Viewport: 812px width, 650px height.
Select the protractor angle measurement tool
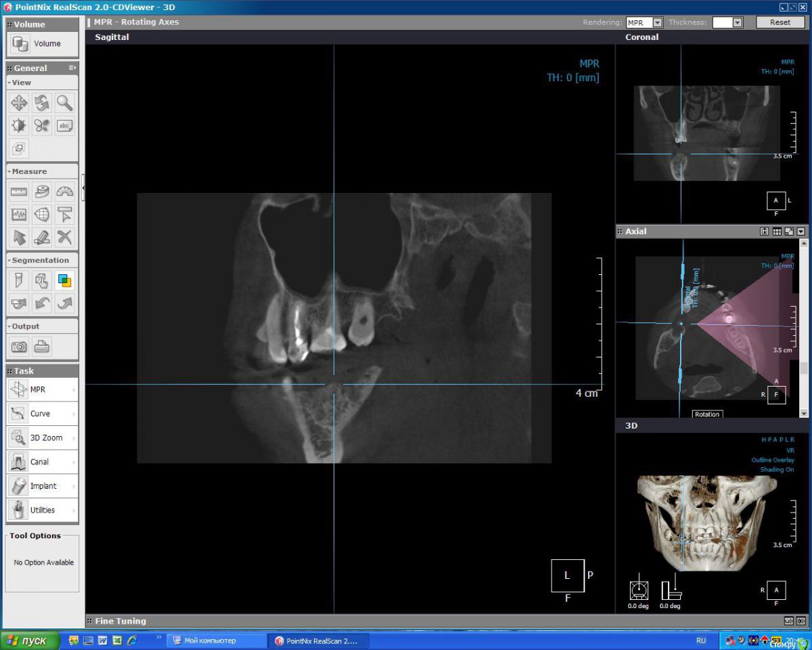64,192
